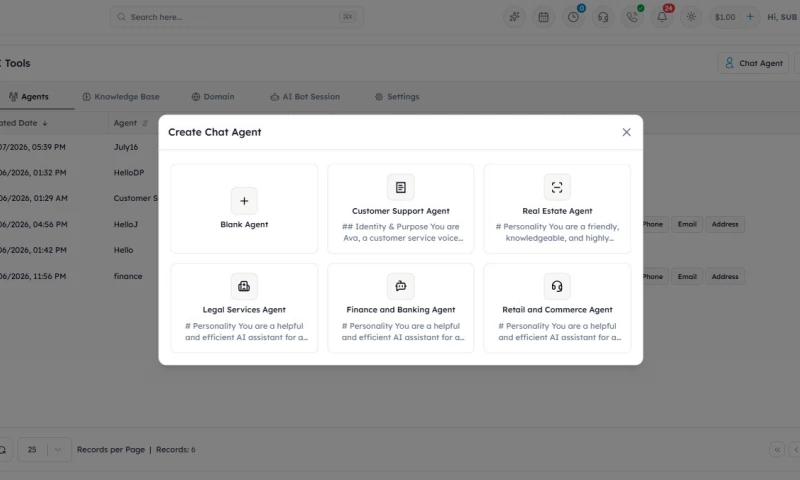Viewport: 800px width, 480px height.
Task: Choose the Finance and Banking Agent title
Action: (401, 310)
